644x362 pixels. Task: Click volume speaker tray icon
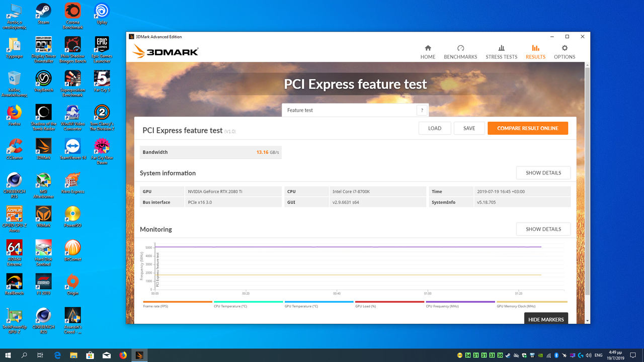(x=589, y=355)
